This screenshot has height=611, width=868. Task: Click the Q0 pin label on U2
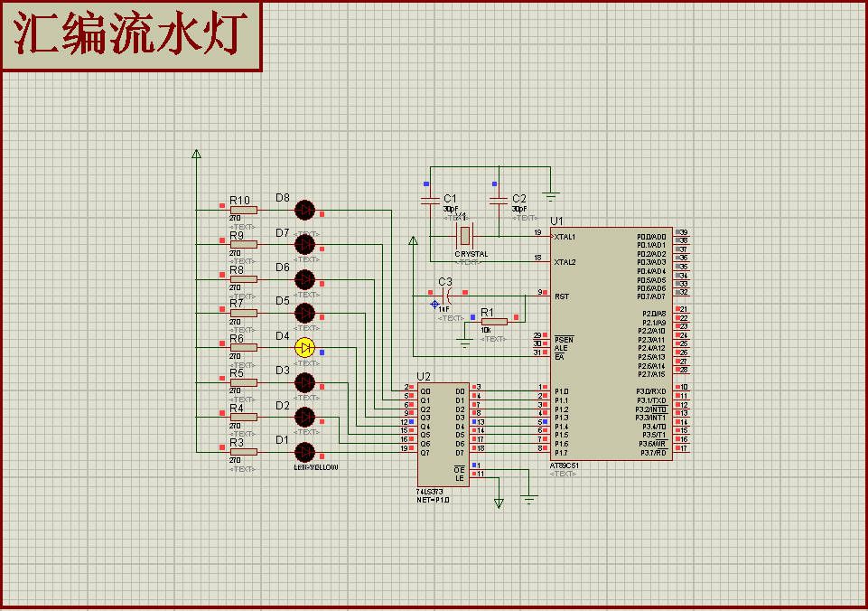[x=425, y=391]
